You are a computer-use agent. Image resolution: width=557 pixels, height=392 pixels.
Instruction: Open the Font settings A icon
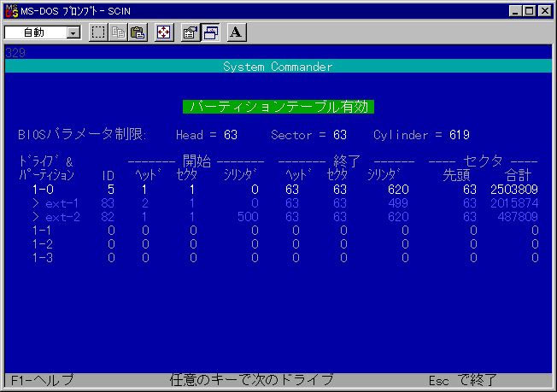pyautogui.click(x=237, y=32)
